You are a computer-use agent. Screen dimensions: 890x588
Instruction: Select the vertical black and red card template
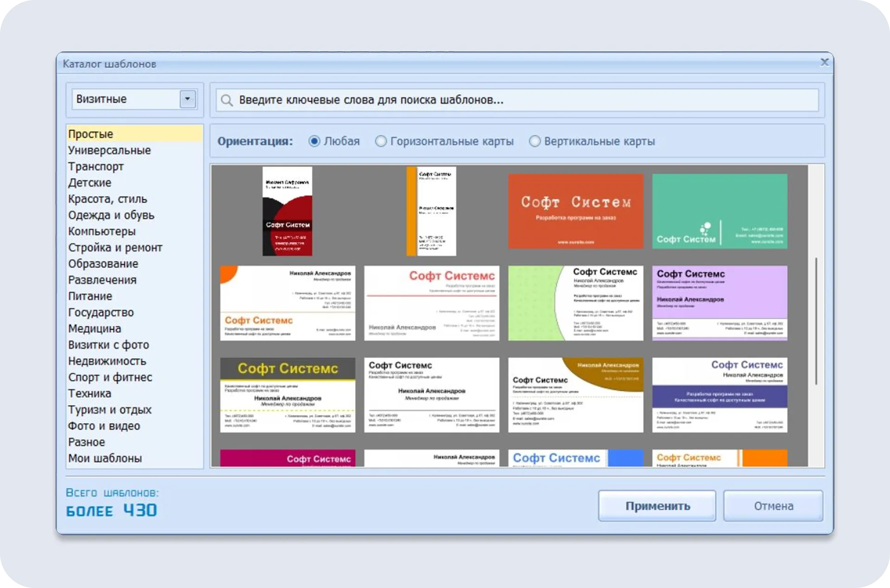coord(287,211)
